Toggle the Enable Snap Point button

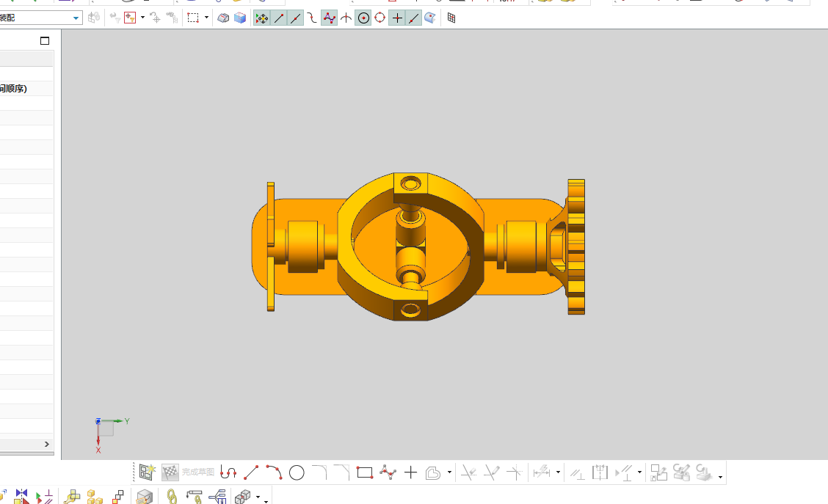[261, 18]
